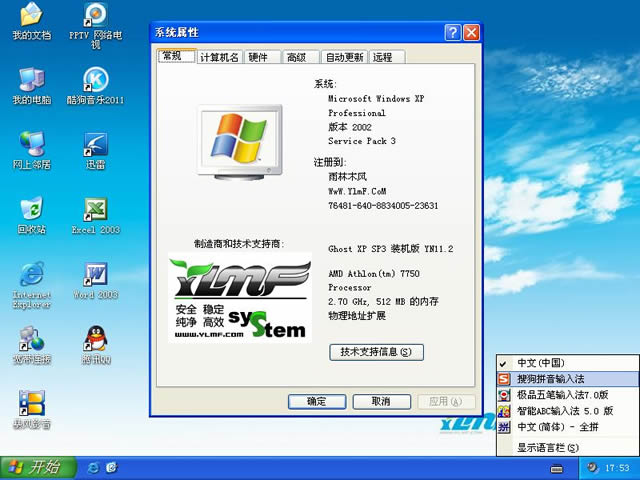This screenshot has width=640, height=480.
Task: Switch to the 硬件 tab
Action: (x=262, y=57)
